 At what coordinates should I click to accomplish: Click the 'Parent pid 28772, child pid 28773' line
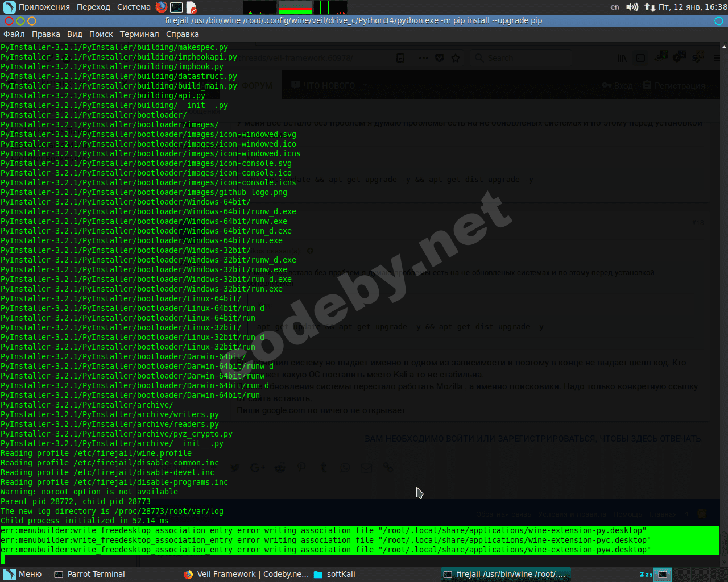pyautogui.click(x=76, y=502)
